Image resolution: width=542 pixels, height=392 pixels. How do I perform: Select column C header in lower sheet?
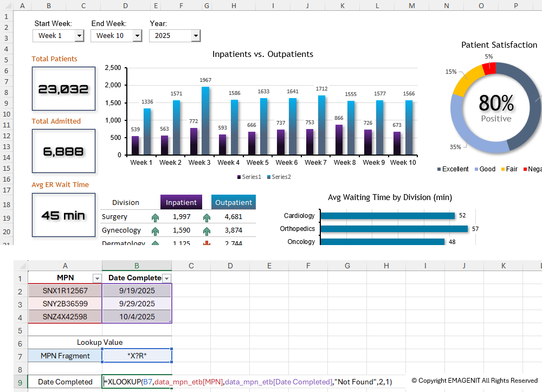[191, 266]
